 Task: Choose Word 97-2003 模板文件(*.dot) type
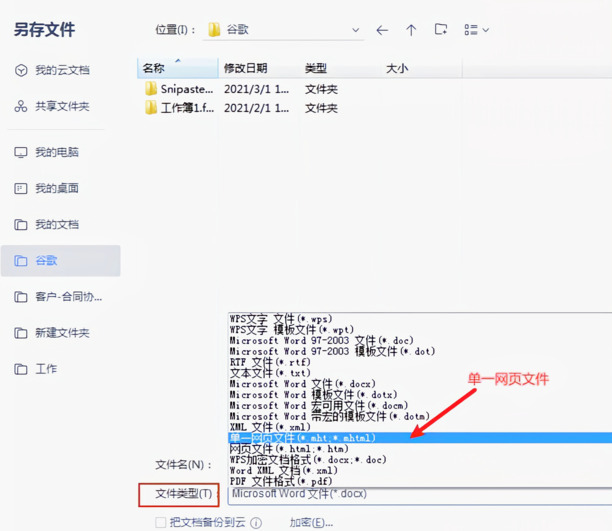[420, 351]
